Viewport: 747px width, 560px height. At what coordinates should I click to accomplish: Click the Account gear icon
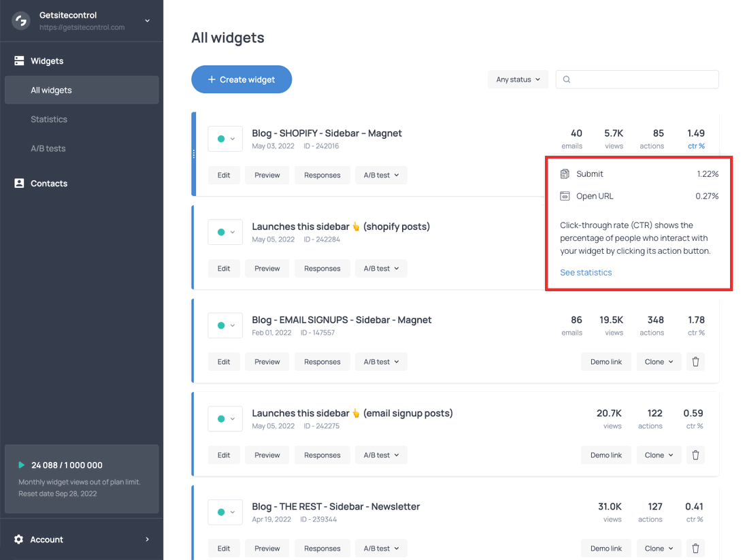18,539
